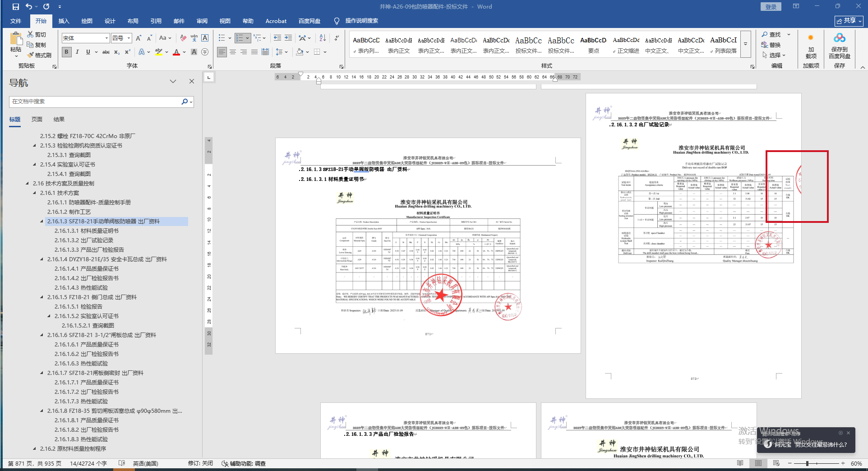This screenshot has width=868, height=471.
Task: Apply character border with the boxed A icon
Action: (205, 38)
